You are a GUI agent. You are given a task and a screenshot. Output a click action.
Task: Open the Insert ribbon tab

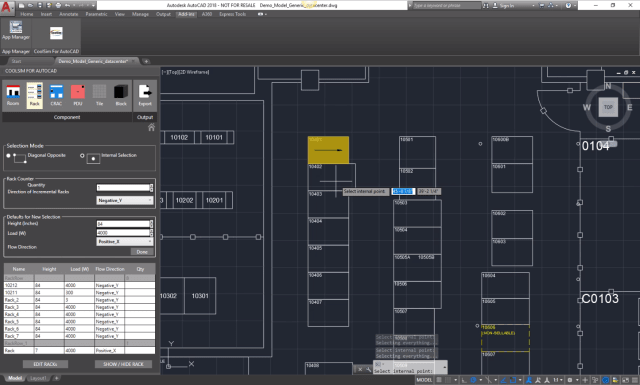pyautogui.click(x=46, y=14)
